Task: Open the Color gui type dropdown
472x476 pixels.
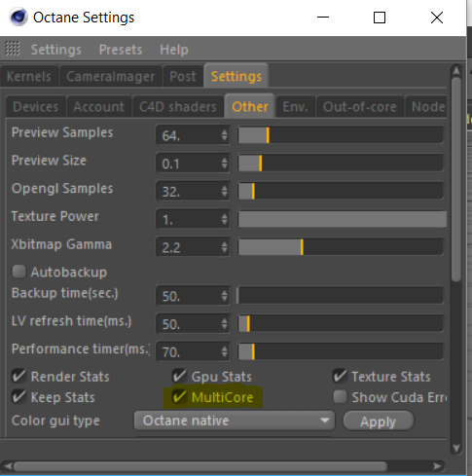Action: [x=235, y=421]
